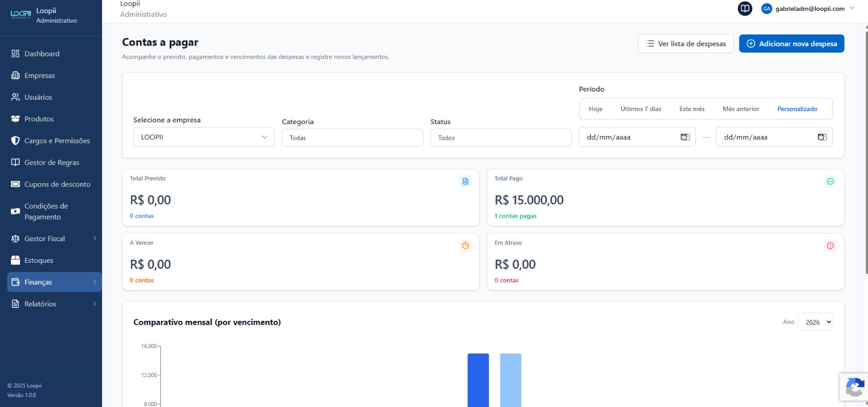This screenshot has width=868, height=407.
Task: Open calendar picker on end date field
Action: [822, 137]
